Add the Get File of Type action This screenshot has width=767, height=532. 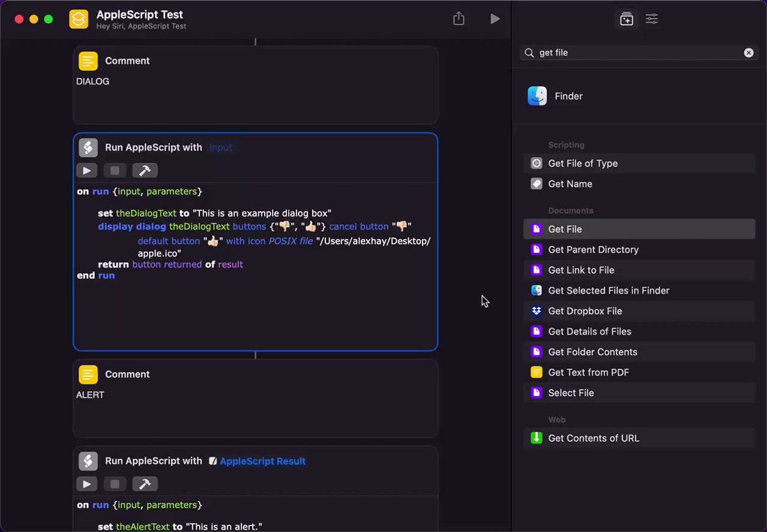pyautogui.click(x=639, y=163)
